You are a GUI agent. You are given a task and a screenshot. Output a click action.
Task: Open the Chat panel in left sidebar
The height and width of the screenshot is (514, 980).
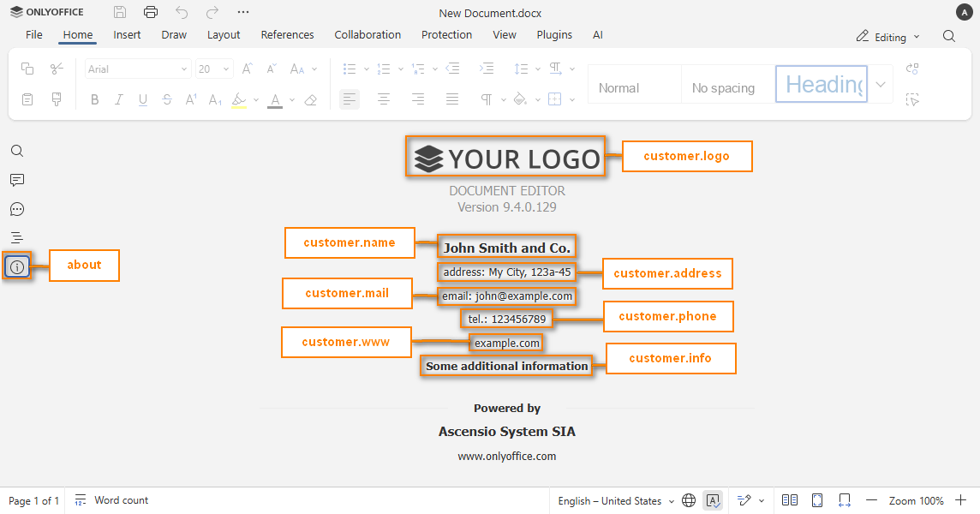pyautogui.click(x=17, y=209)
